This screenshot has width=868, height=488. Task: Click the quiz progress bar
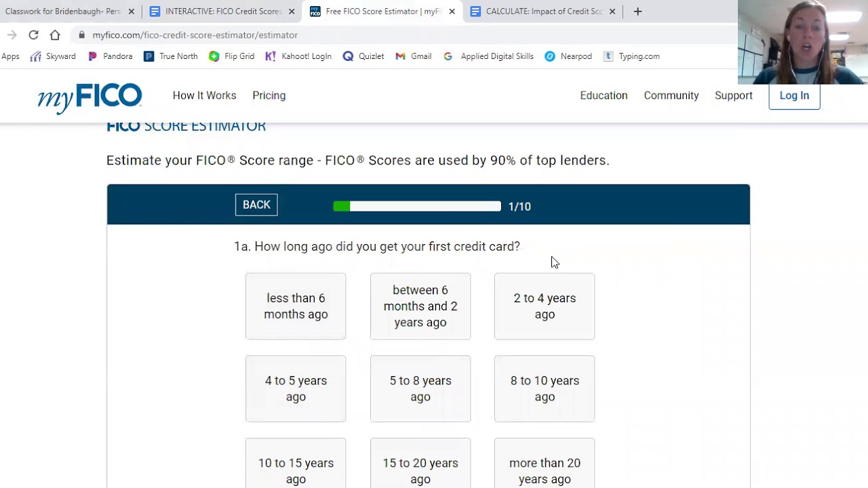(417, 206)
